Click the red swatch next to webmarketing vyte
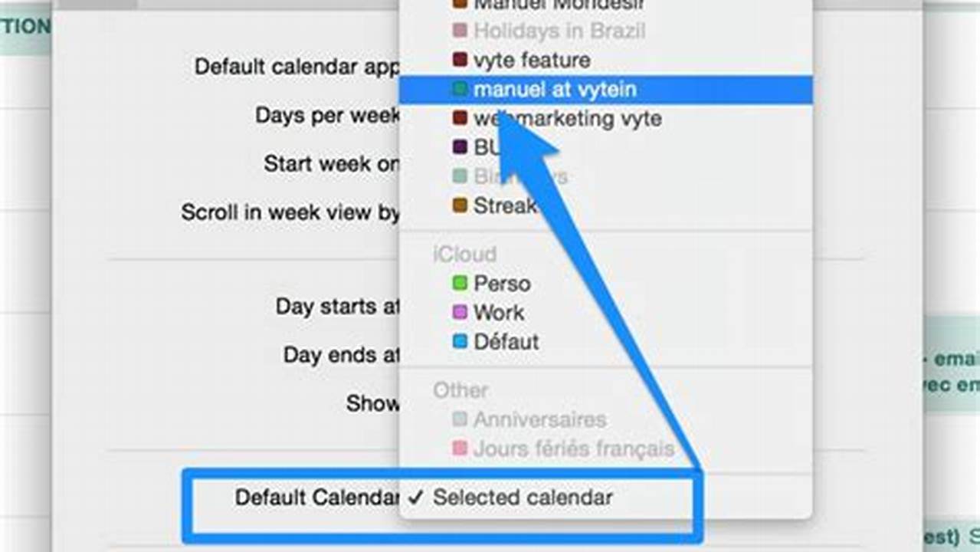 [x=460, y=118]
